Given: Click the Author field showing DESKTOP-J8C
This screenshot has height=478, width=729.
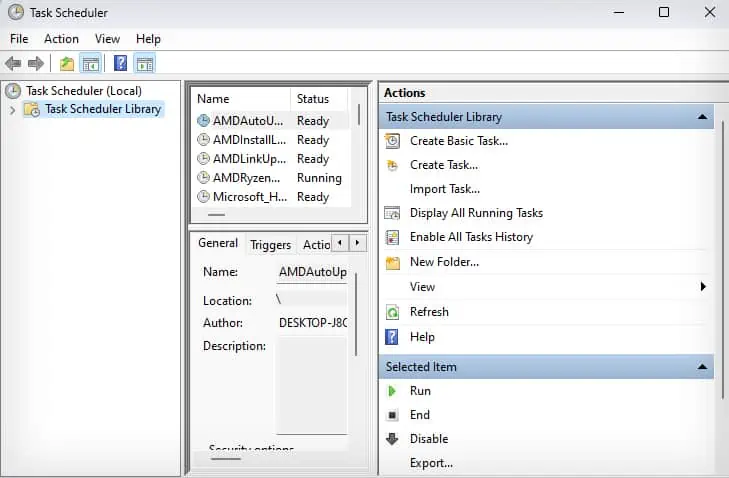Looking at the screenshot, I should [312, 323].
